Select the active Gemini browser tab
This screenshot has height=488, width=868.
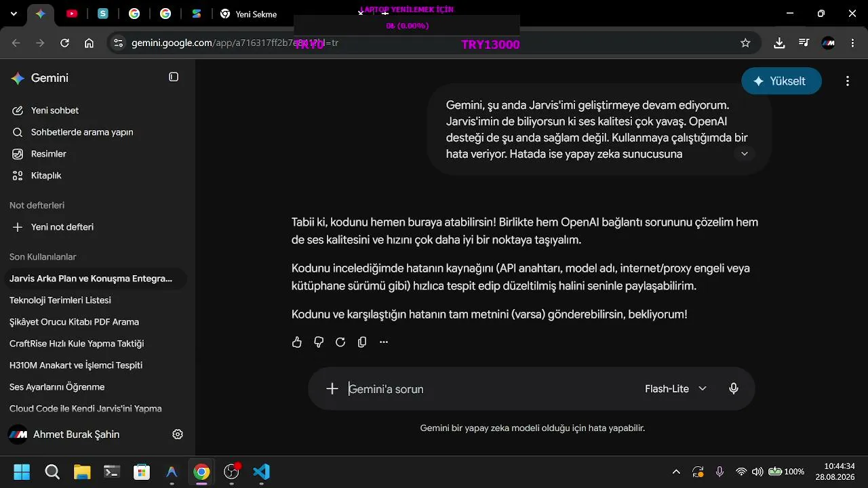pyautogui.click(x=40, y=14)
